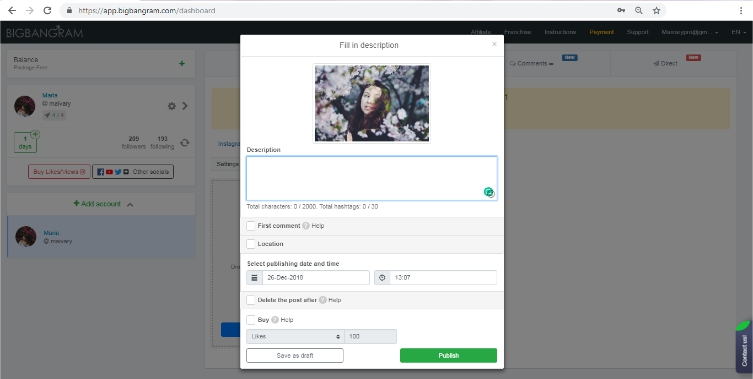Image resolution: width=753 pixels, height=379 pixels.
Task: Click Help text next to First comment
Action: point(318,226)
